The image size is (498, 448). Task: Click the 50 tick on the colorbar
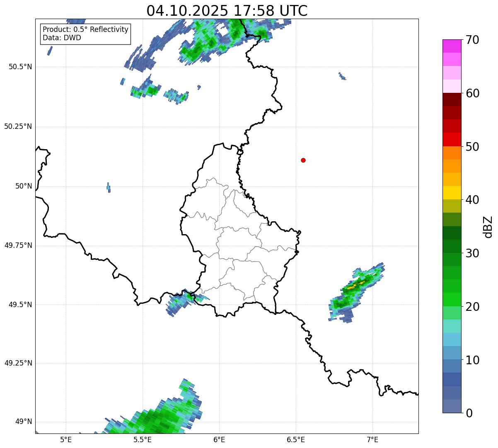[x=472, y=147]
